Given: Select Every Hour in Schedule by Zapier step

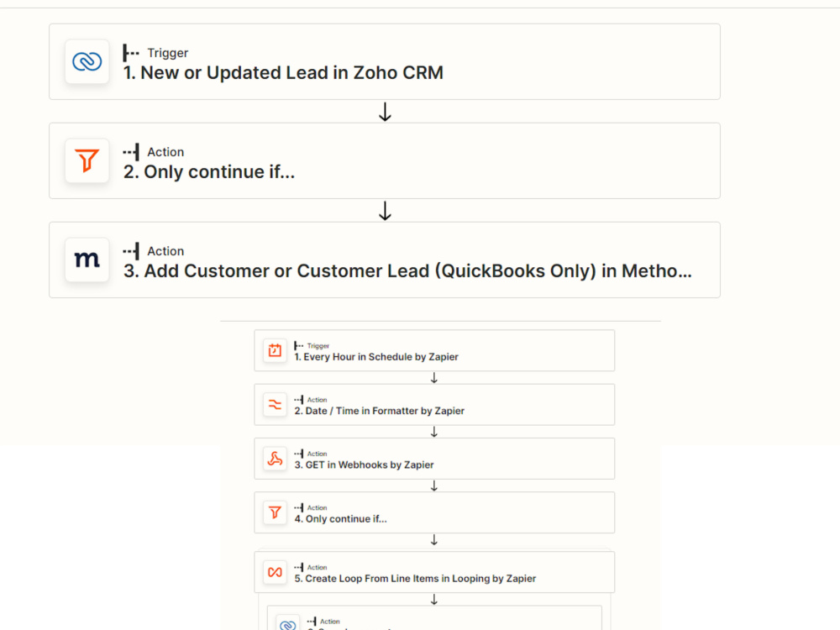Looking at the screenshot, I should (434, 351).
